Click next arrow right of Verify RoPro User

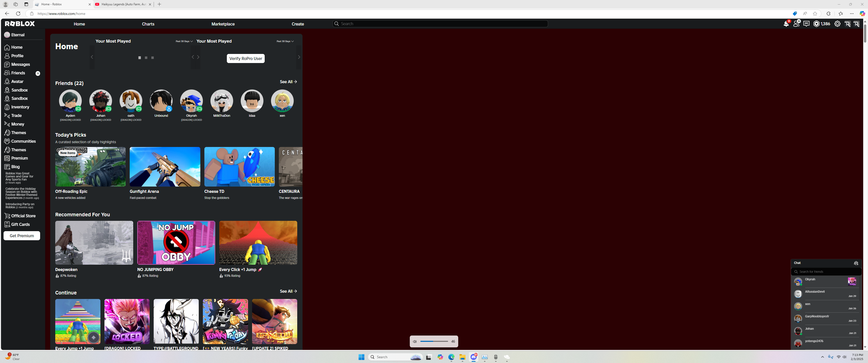tap(299, 57)
